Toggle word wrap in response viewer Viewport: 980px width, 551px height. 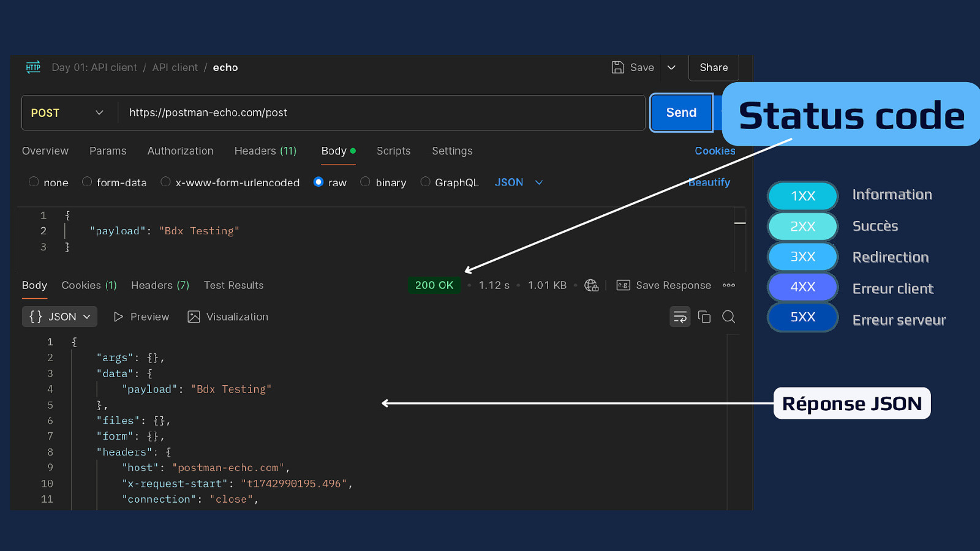(x=680, y=317)
